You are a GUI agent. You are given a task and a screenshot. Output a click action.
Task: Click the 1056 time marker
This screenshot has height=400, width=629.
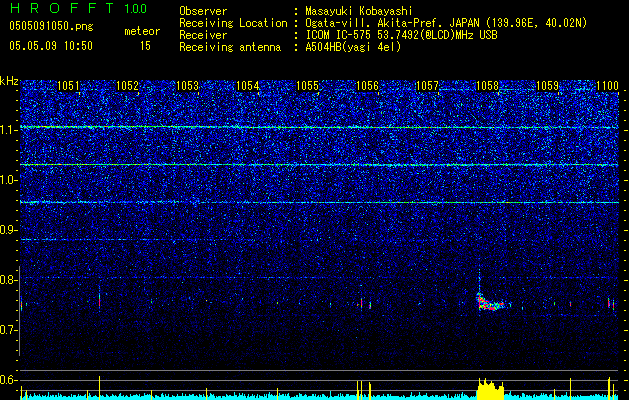click(367, 86)
